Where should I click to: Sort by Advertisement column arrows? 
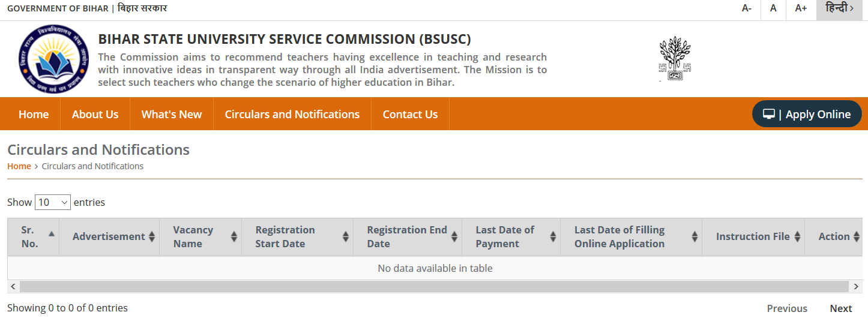(x=152, y=237)
